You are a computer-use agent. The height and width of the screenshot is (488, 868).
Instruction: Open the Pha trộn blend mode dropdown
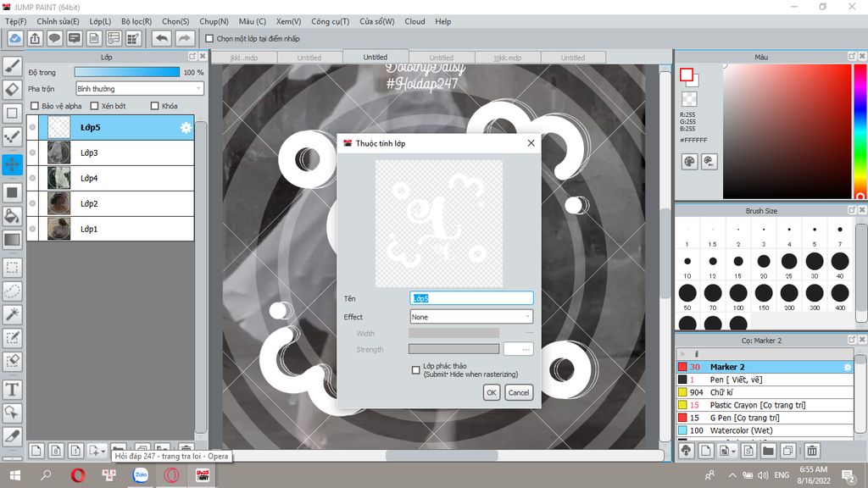coord(140,88)
